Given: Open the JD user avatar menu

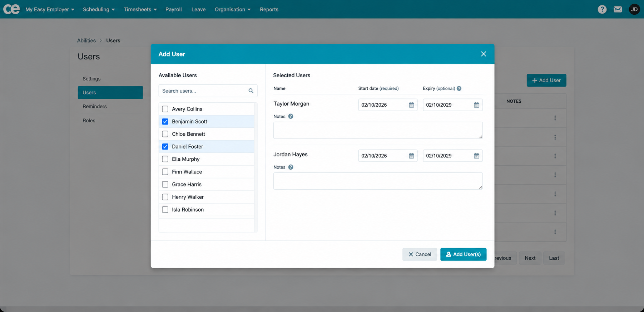Looking at the screenshot, I should pos(634,9).
